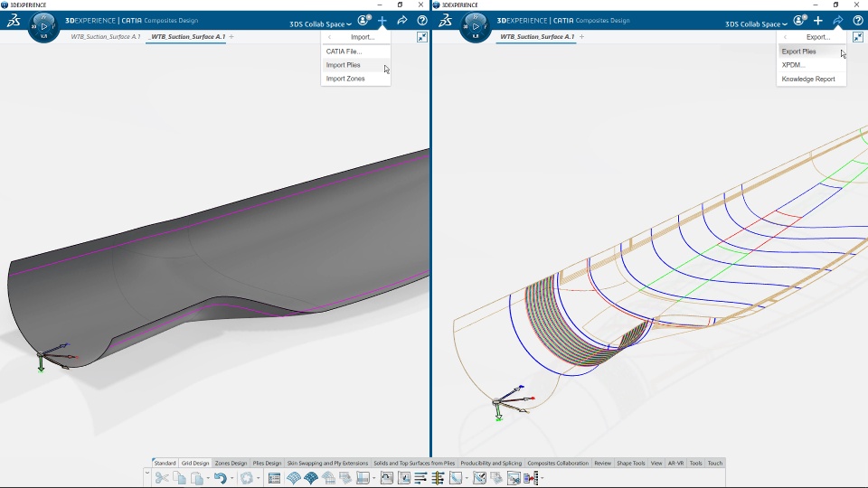This screenshot has width=868, height=488.
Task: Open Skin Swapping and Ply Extensions tab
Action: pyautogui.click(x=327, y=463)
